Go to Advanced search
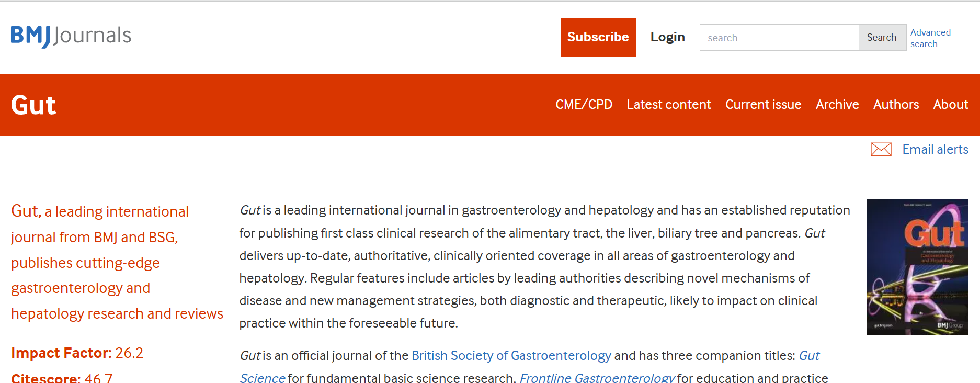The height and width of the screenshot is (383, 980). coord(930,38)
